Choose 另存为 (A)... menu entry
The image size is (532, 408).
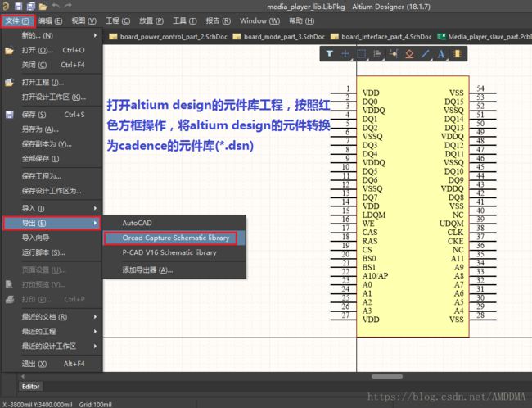(52, 129)
